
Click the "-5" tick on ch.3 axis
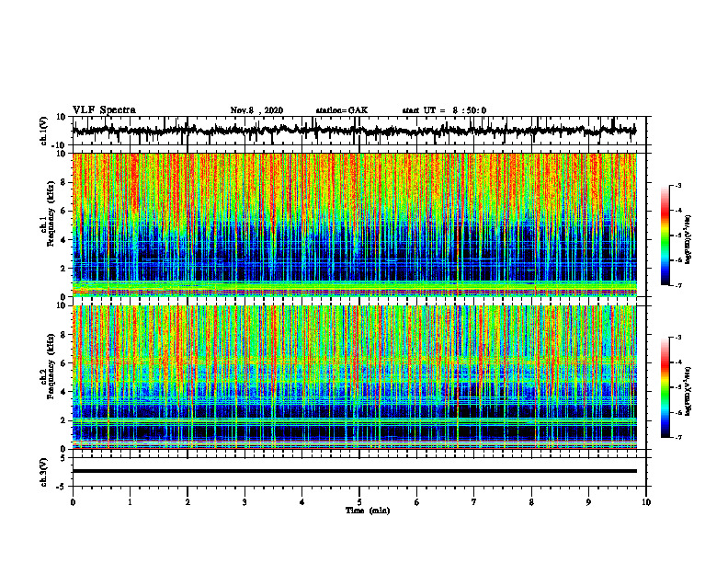click(62, 487)
